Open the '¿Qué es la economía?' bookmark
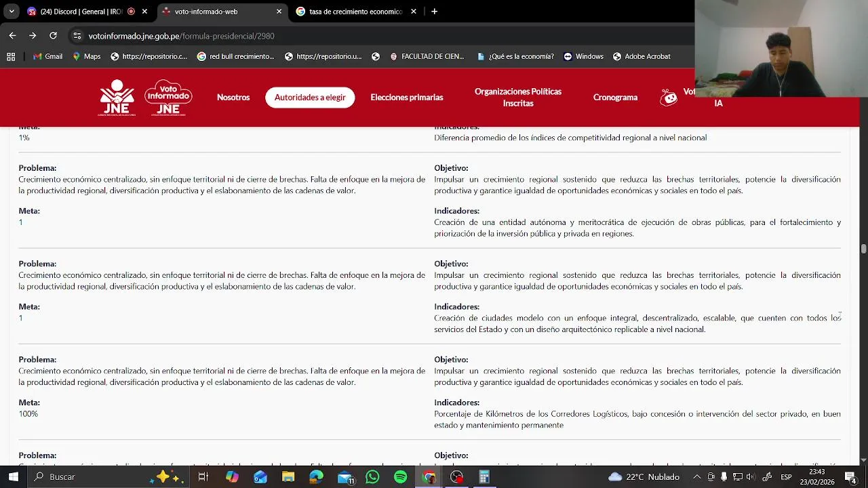 515,56
